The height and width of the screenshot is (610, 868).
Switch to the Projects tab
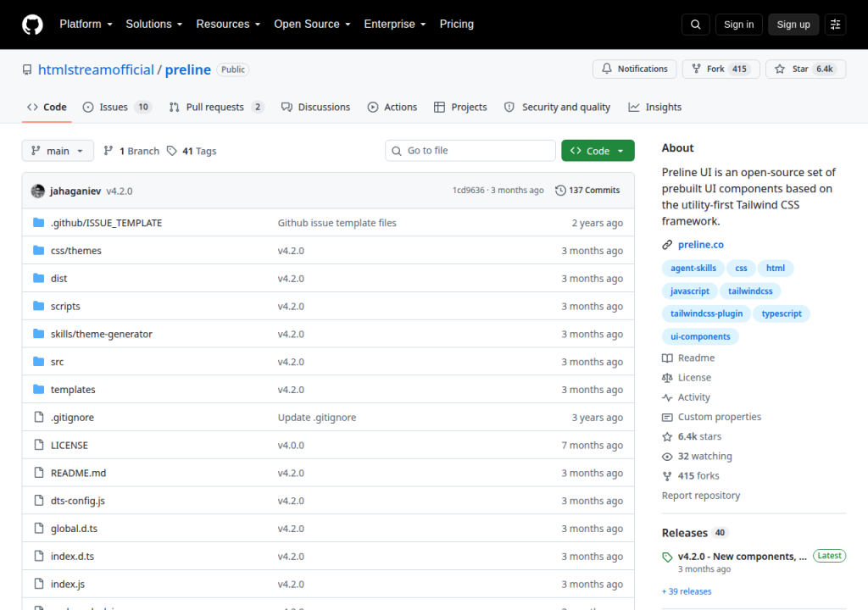tap(460, 108)
